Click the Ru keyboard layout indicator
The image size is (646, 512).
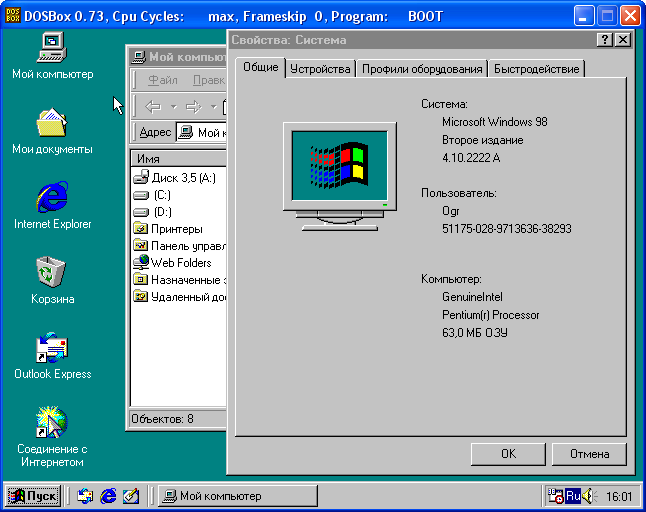(x=573, y=496)
